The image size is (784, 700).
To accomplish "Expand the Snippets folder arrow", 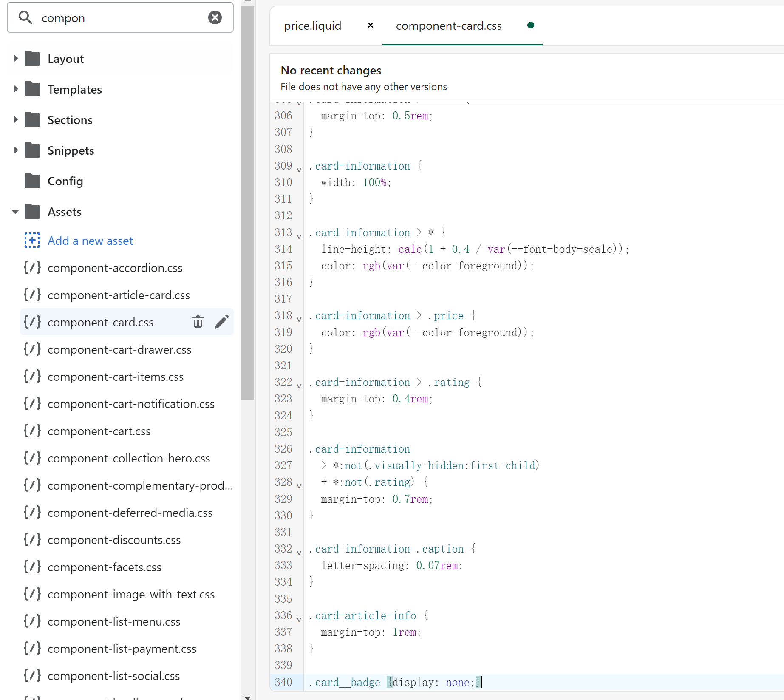I will pos(16,150).
